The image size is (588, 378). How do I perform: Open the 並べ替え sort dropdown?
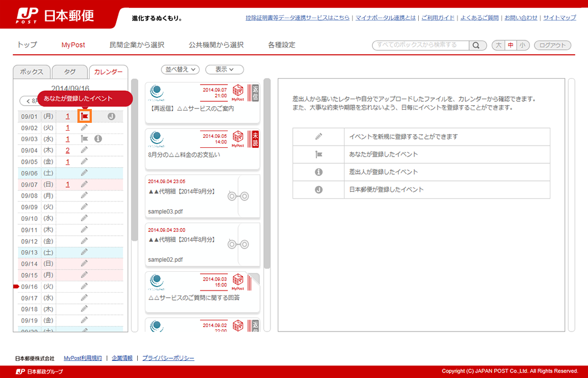click(180, 69)
